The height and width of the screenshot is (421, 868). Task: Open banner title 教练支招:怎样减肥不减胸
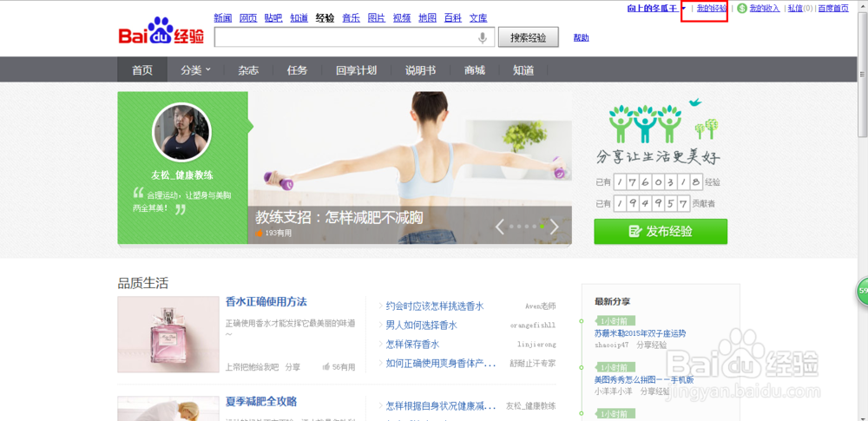pos(339,217)
